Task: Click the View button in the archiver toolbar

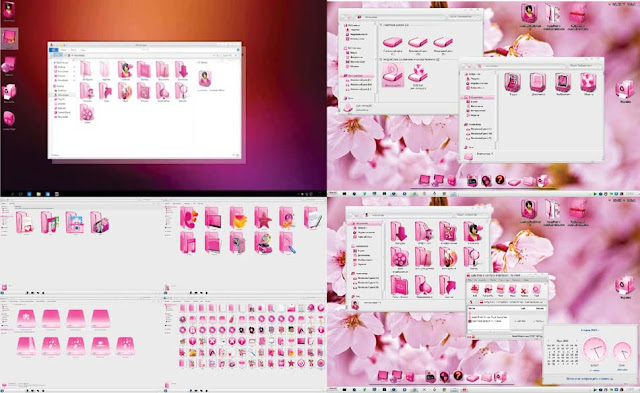Action: point(512,290)
